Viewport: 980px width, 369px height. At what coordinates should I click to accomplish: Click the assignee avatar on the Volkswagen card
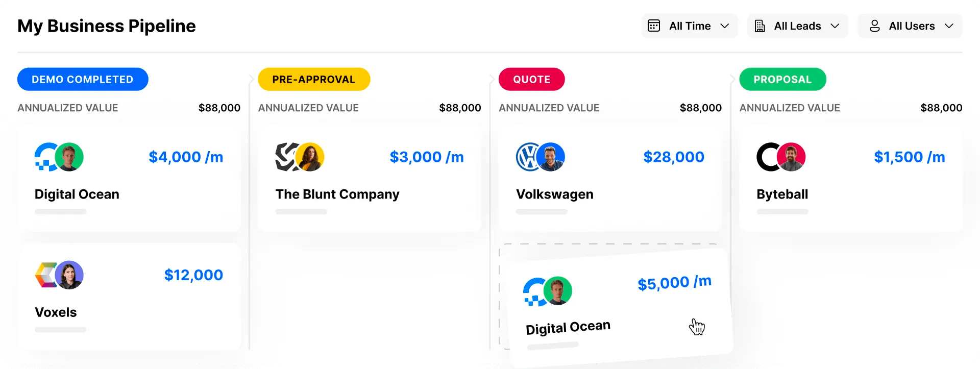click(x=550, y=157)
